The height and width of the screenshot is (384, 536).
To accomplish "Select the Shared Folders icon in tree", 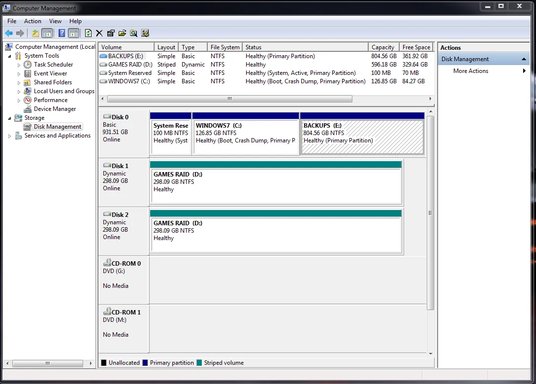I will pos(28,82).
